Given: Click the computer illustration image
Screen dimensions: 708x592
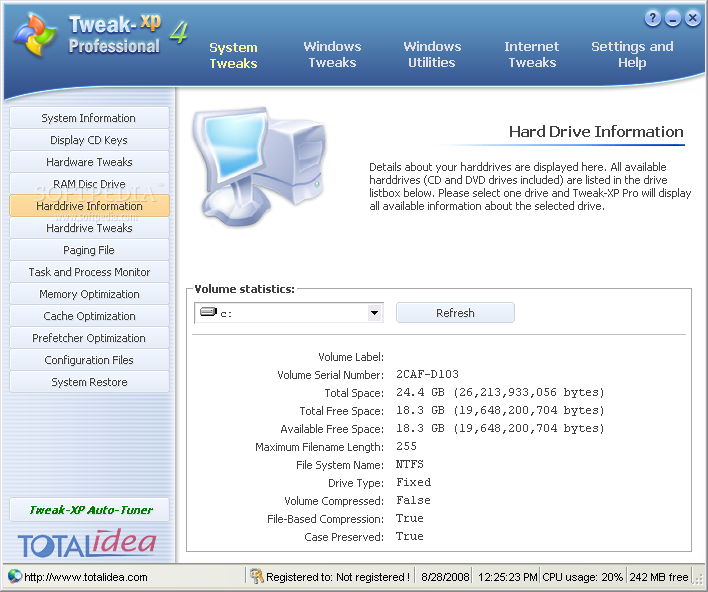Looking at the screenshot, I should [259, 167].
